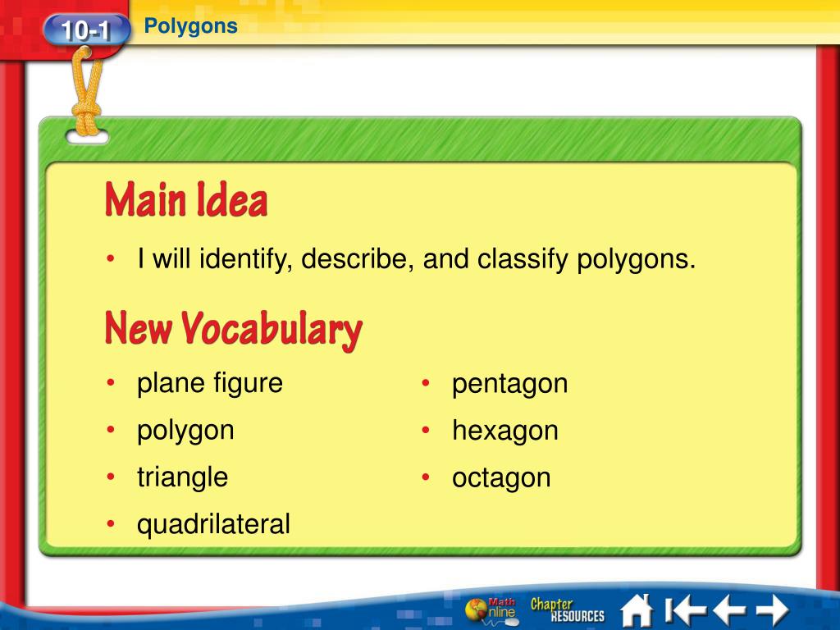This screenshot has height=630, width=840.
Task: Click the Polygons lesson title
Action: [x=190, y=25]
